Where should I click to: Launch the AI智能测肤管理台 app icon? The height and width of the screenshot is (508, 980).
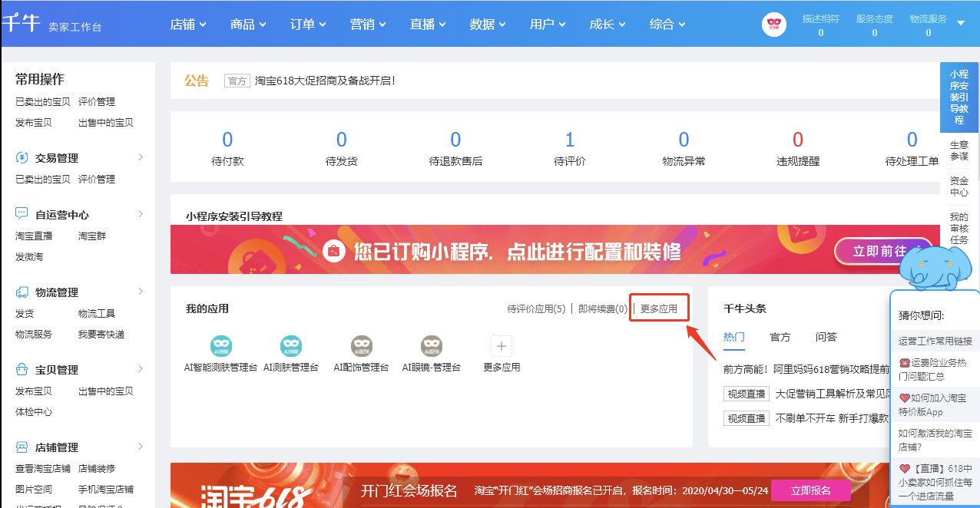pos(221,346)
